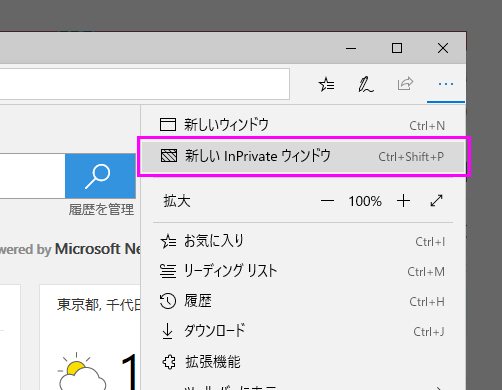The height and width of the screenshot is (390, 502).
Task: Click the Share icon in toolbar
Action: 405,84
